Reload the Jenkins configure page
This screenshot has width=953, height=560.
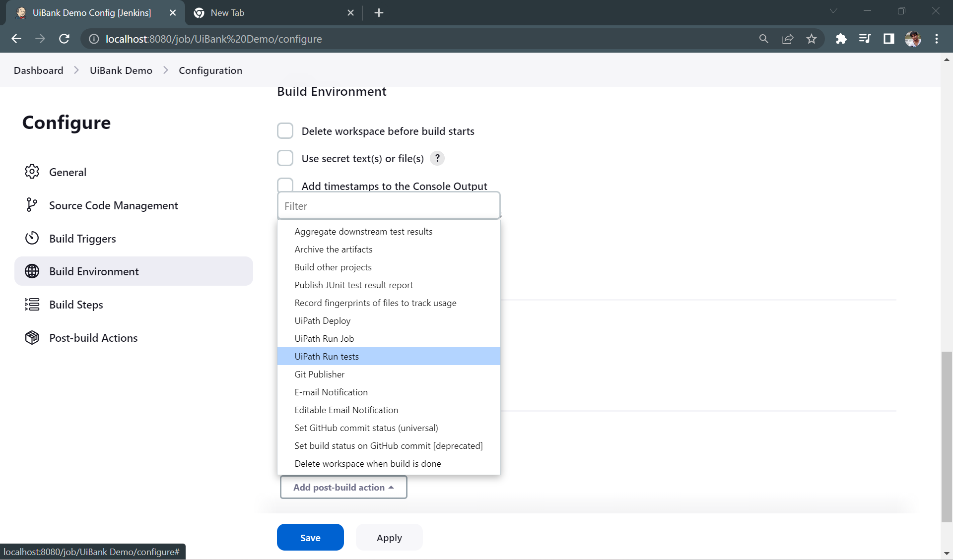point(64,39)
